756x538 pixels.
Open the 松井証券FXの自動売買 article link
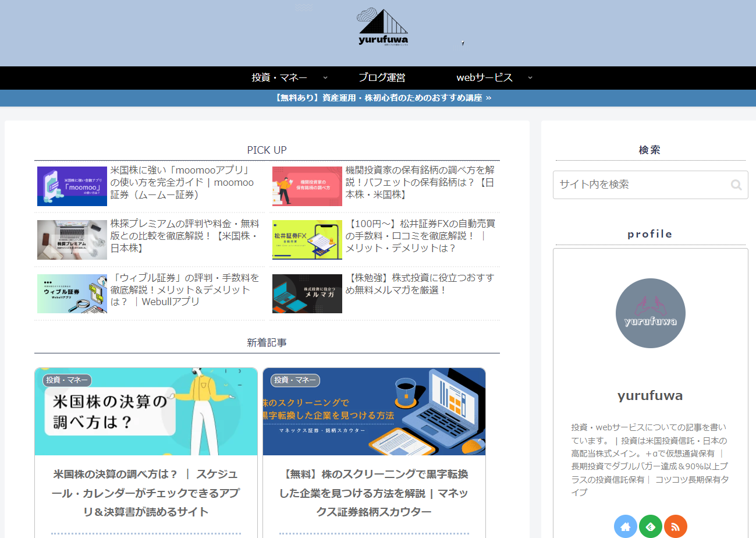click(x=421, y=236)
